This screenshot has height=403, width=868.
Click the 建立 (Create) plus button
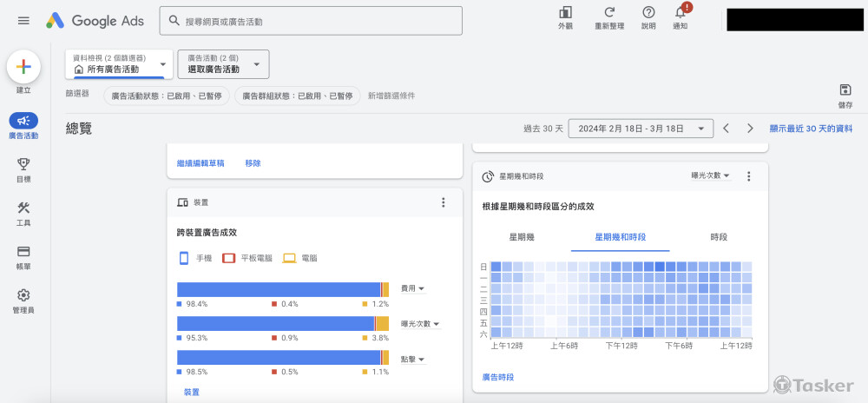click(23, 67)
